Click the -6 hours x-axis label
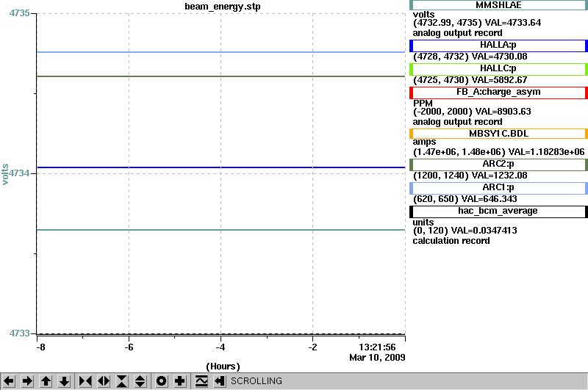The height and width of the screenshot is (390, 588). 129,347
